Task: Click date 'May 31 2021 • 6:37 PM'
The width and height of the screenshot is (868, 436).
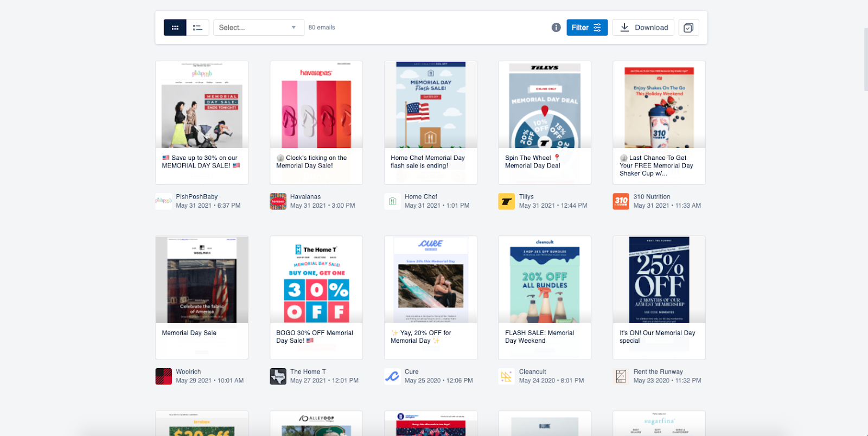Action: (208, 206)
